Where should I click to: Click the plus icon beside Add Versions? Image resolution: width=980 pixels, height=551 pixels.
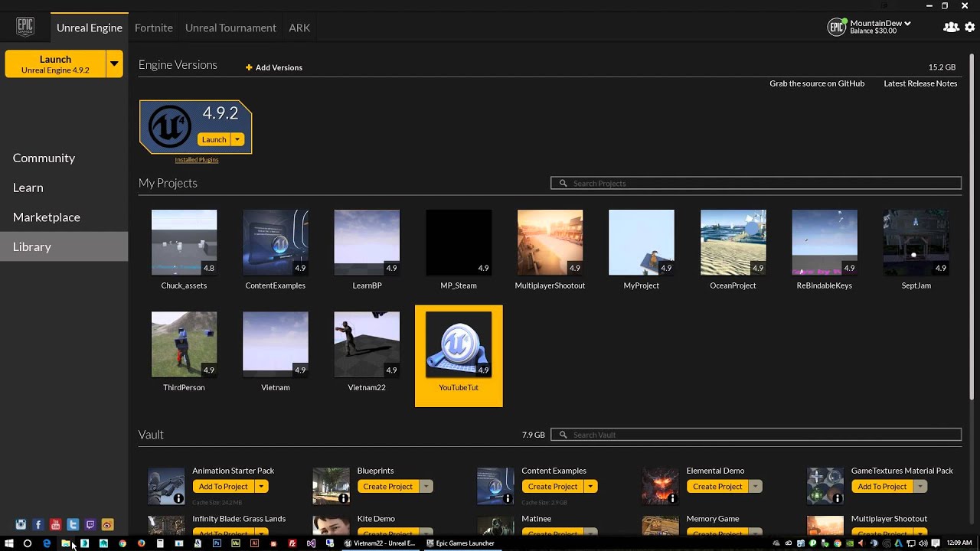click(x=249, y=67)
